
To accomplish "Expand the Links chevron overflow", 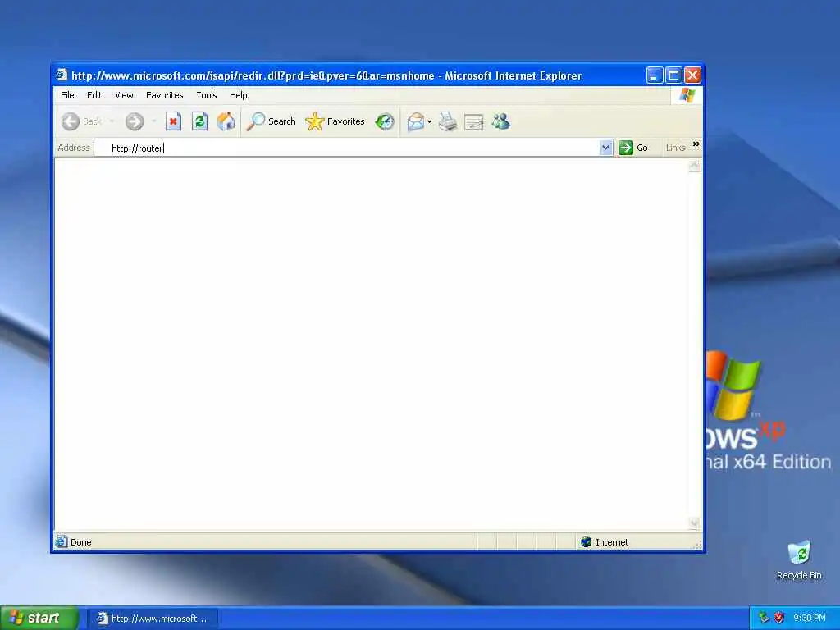I will 696,144.
